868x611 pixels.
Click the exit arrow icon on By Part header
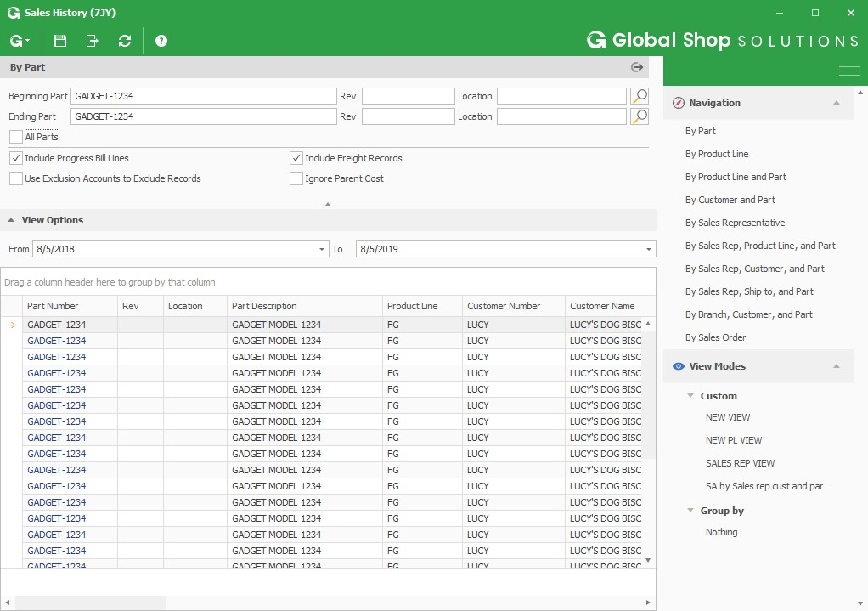637,67
